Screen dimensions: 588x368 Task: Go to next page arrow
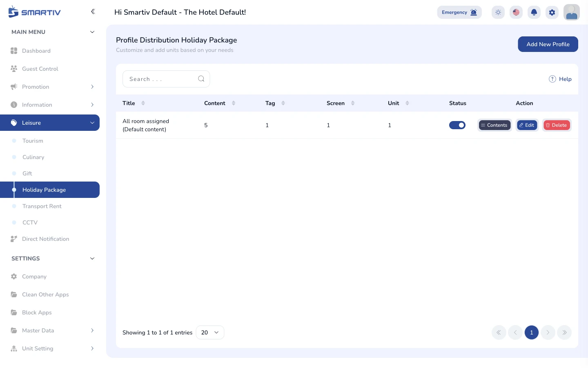pyautogui.click(x=548, y=332)
